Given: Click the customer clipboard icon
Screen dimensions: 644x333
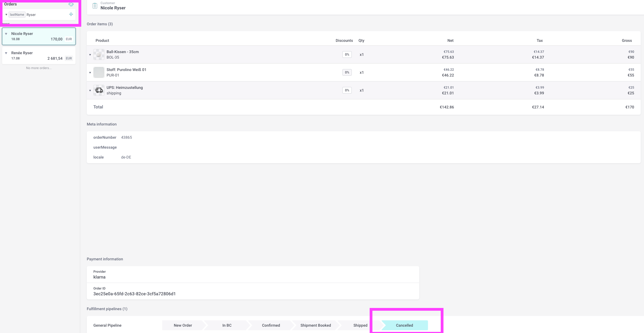Looking at the screenshot, I should point(95,6).
